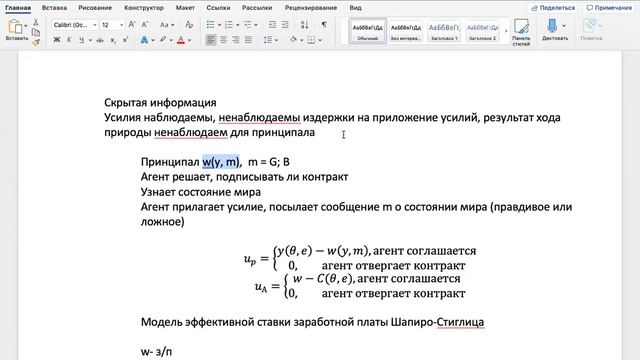
Task: Click the bulleted list icon
Action: pyautogui.click(x=210, y=25)
